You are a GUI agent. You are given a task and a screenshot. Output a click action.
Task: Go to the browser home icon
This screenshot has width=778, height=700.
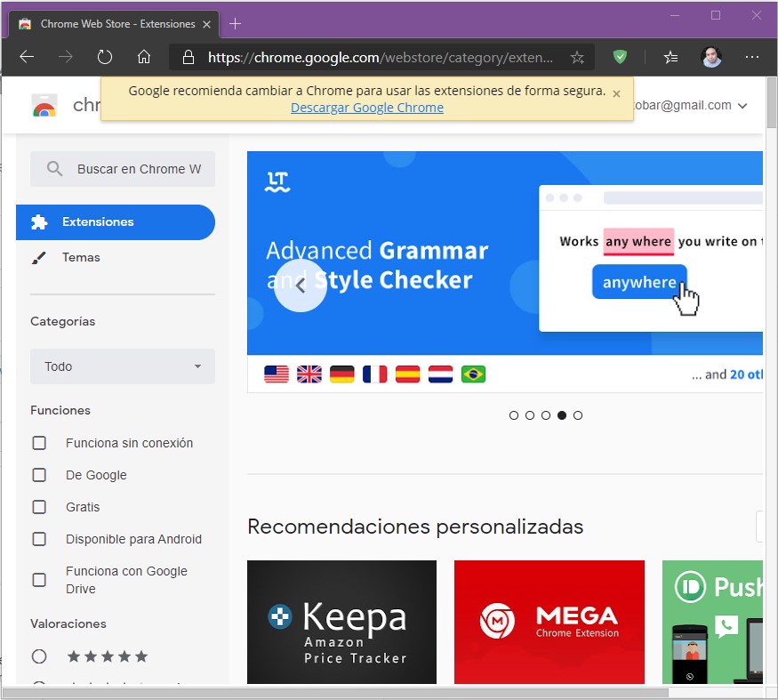(x=144, y=57)
